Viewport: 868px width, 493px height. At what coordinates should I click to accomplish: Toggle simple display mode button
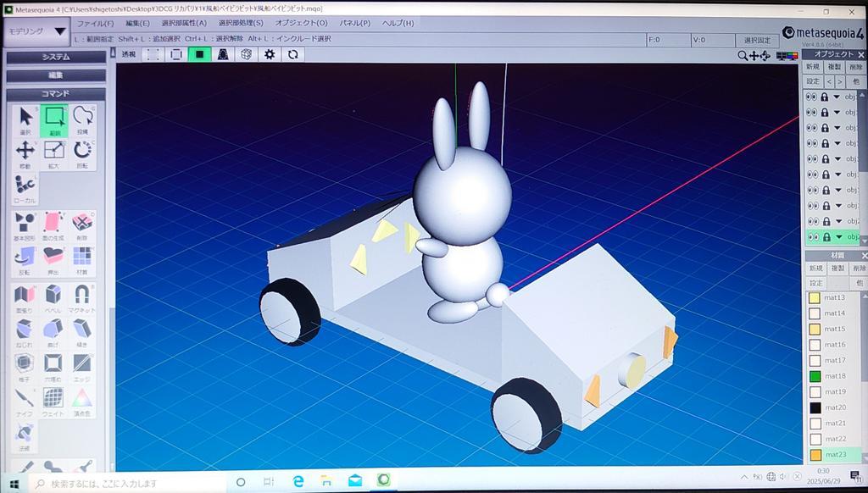click(223, 54)
